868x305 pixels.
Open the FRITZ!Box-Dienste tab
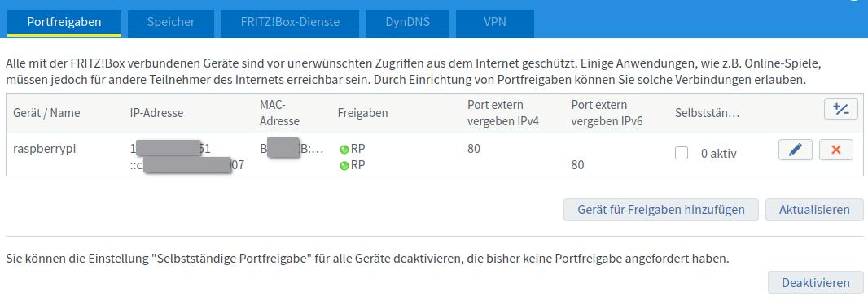pos(290,23)
